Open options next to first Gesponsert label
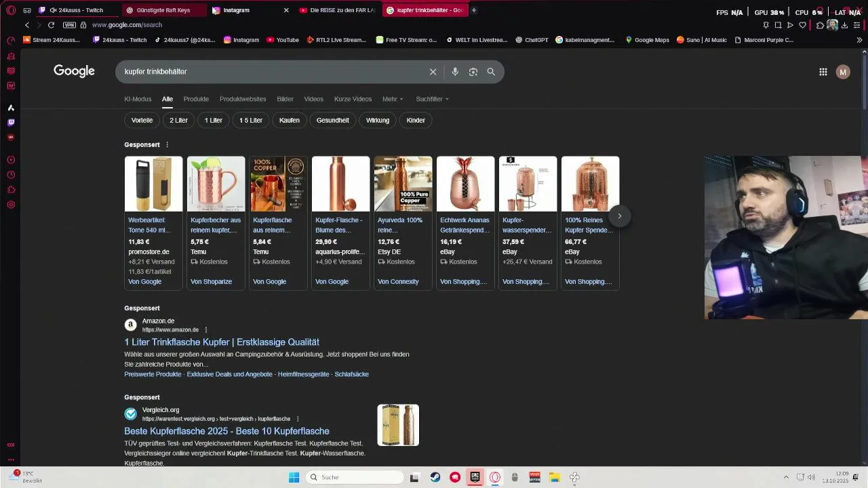Image resolution: width=868 pixels, height=488 pixels. pyautogui.click(x=167, y=144)
